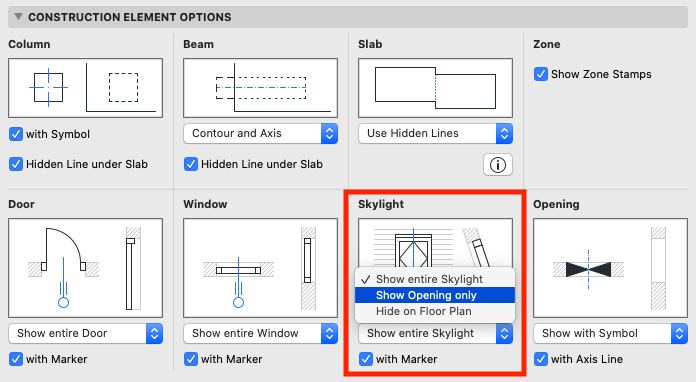The width and height of the screenshot is (696, 382).
Task: Click the Skylight preview image
Action: [x=435, y=243]
